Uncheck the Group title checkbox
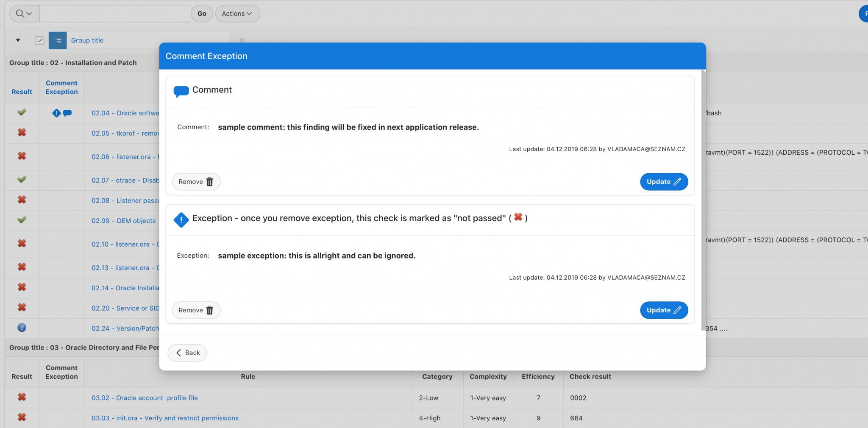Image resolution: width=868 pixels, height=428 pixels. click(40, 41)
